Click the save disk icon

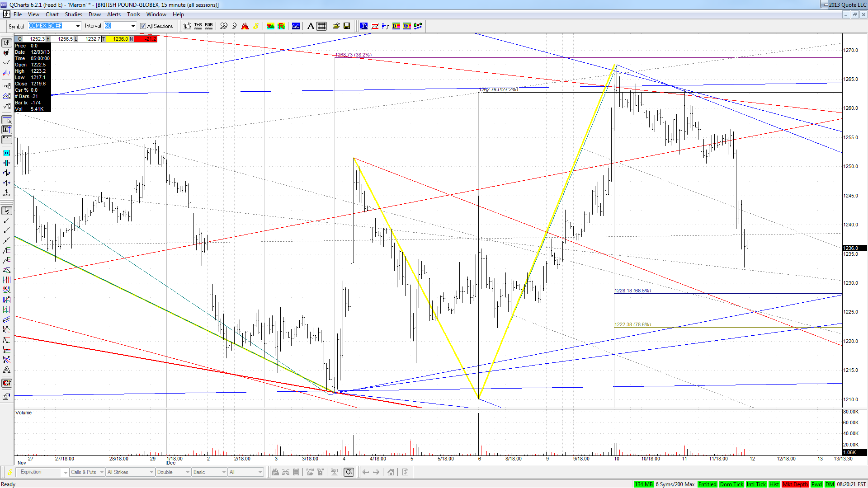point(347,26)
